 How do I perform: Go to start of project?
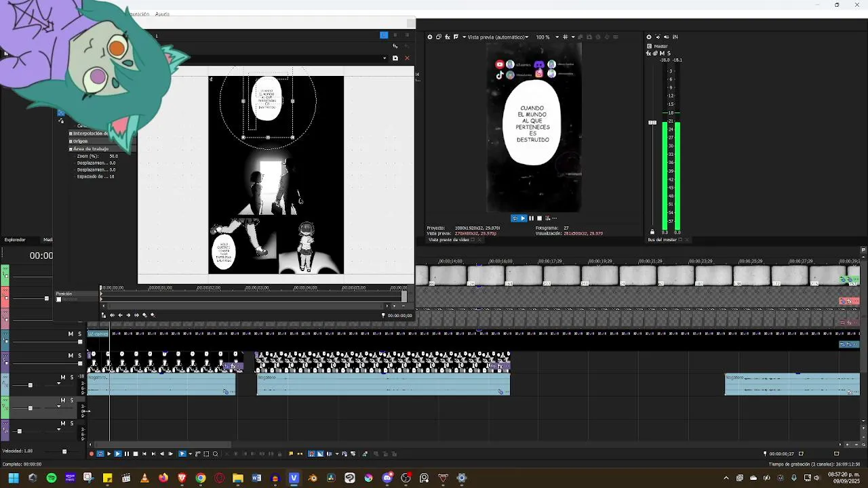click(144, 454)
